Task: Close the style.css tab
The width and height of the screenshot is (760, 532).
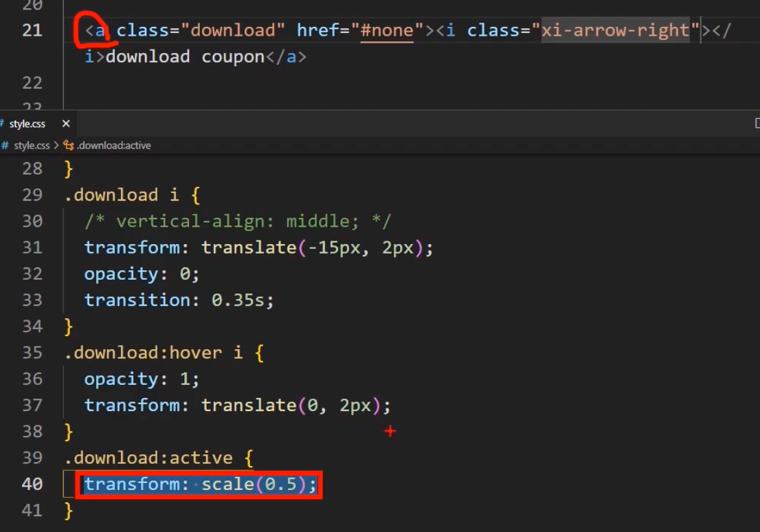Action: [66, 124]
